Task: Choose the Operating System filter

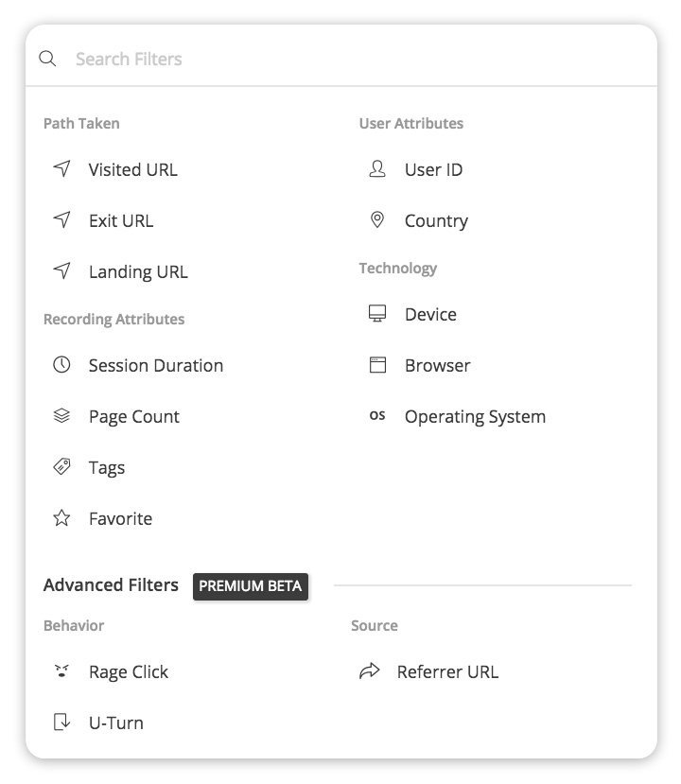Action: 475,416
